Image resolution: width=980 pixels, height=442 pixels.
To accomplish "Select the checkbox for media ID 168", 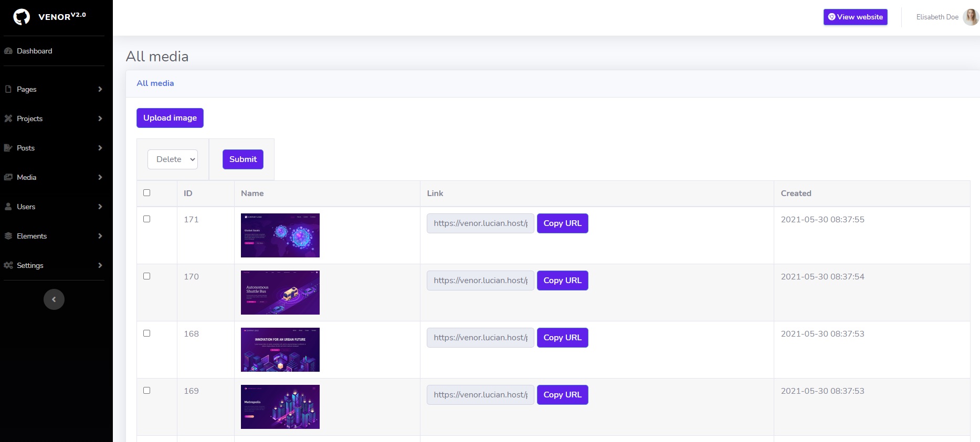I will [147, 333].
